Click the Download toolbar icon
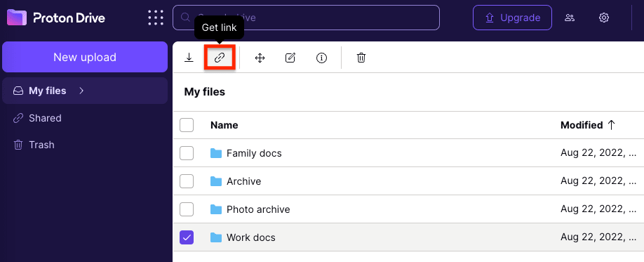 click(x=189, y=58)
